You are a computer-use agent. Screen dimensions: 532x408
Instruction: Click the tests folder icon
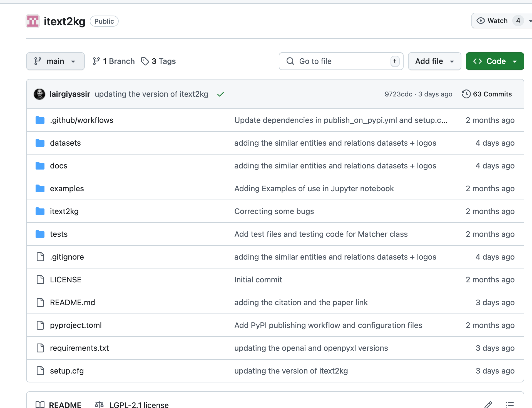[40, 234]
